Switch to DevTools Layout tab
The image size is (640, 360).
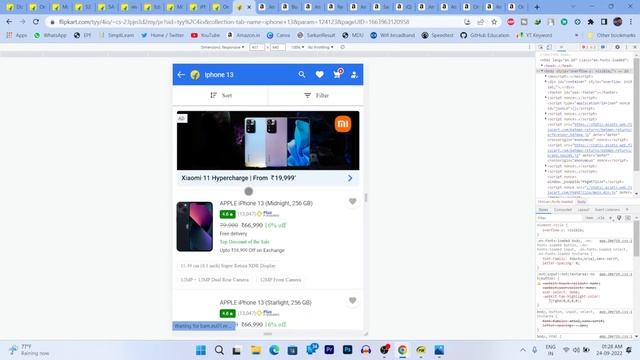click(x=583, y=210)
